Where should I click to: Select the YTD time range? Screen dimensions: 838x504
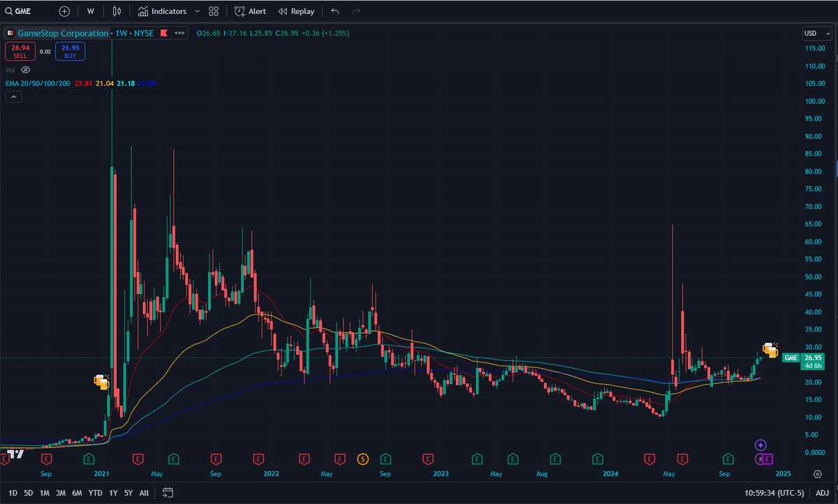[95, 493]
